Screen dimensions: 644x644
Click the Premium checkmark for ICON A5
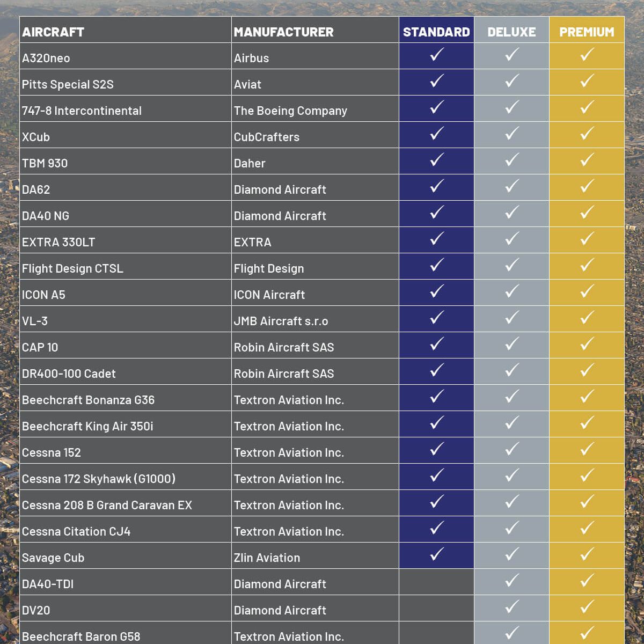(x=587, y=291)
